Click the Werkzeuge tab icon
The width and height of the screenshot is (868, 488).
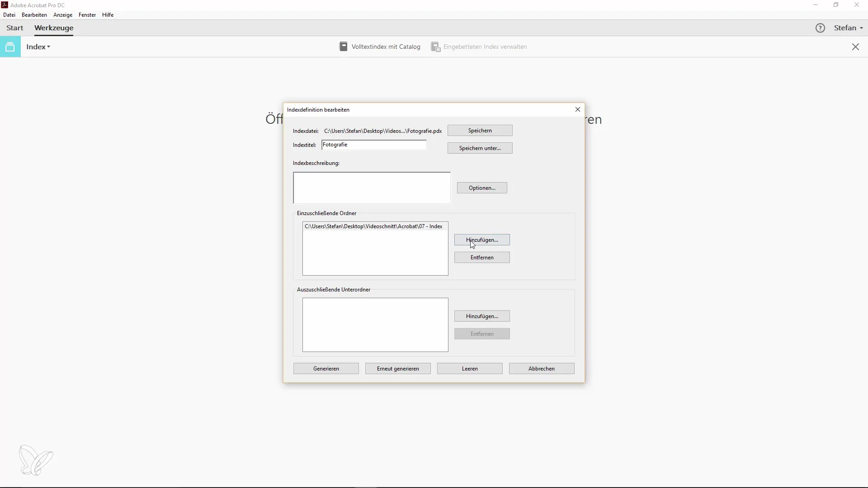click(54, 28)
